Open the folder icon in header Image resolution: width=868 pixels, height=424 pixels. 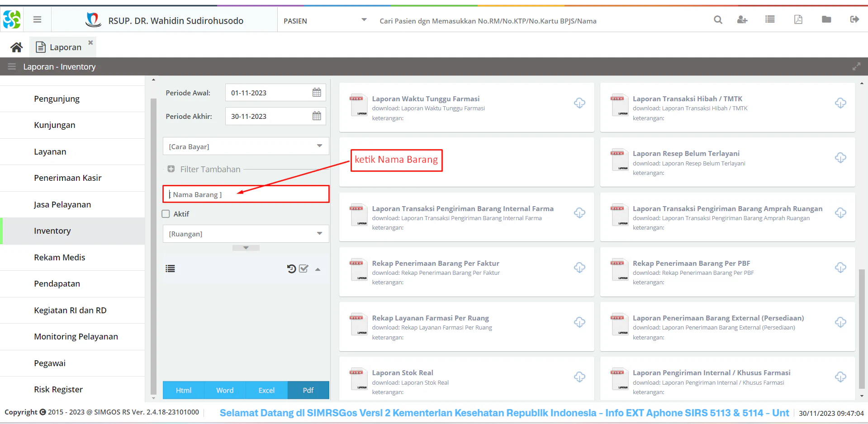[x=826, y=19]
